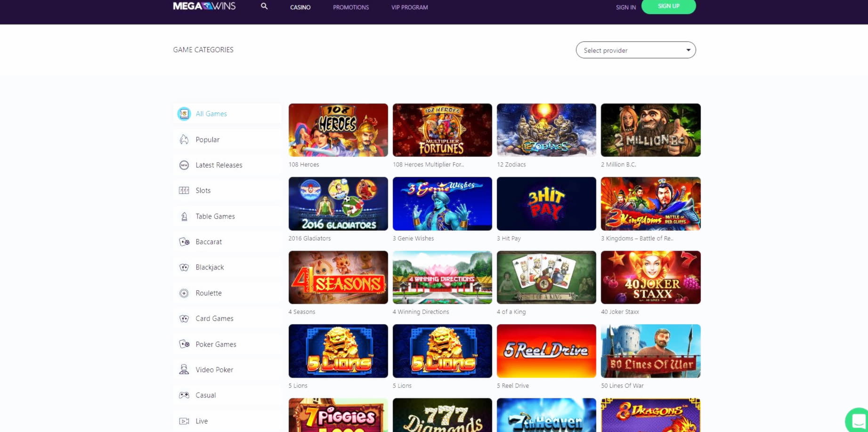Launch the 777 Diamonds thumbnail
The image size is (868, 432).
pos(442,415)
